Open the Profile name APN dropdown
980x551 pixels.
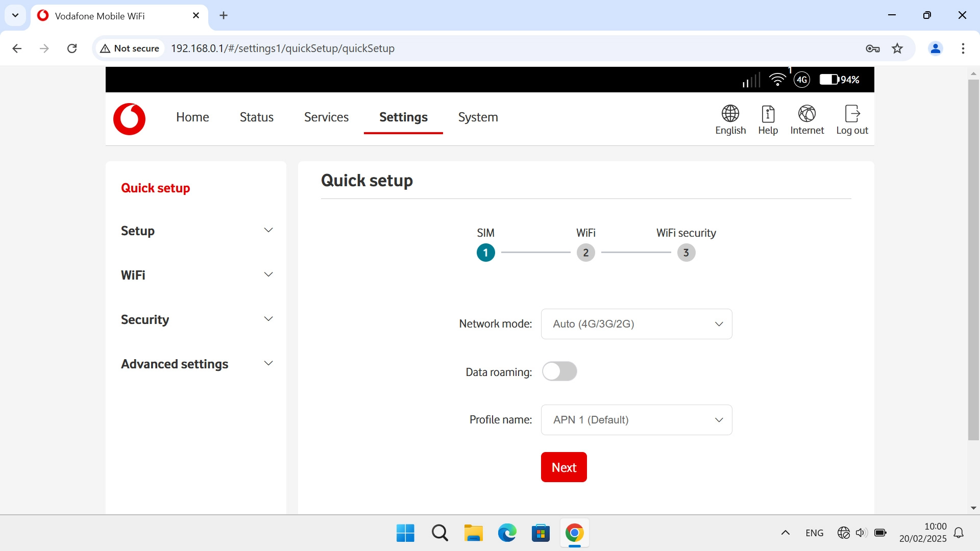coord(636,420)
